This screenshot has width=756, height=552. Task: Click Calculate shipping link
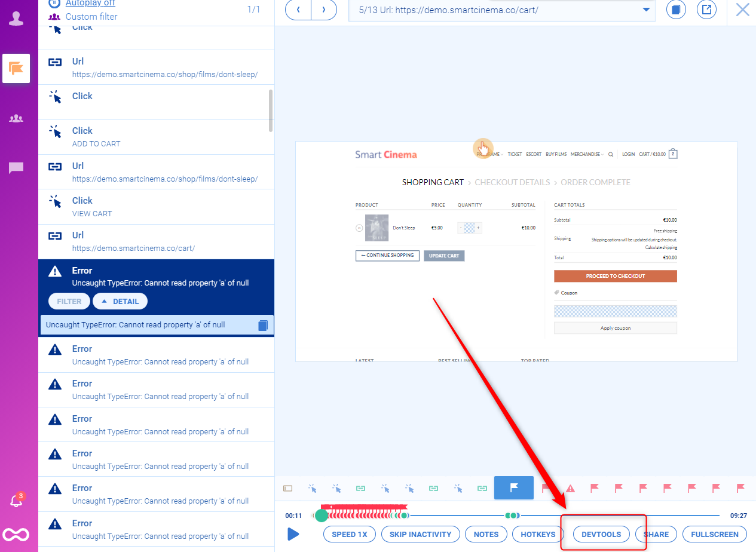tap(661, 247)
